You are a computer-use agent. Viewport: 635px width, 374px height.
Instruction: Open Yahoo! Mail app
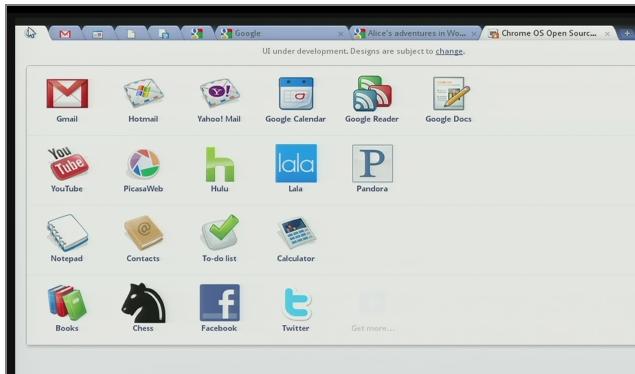219,93
